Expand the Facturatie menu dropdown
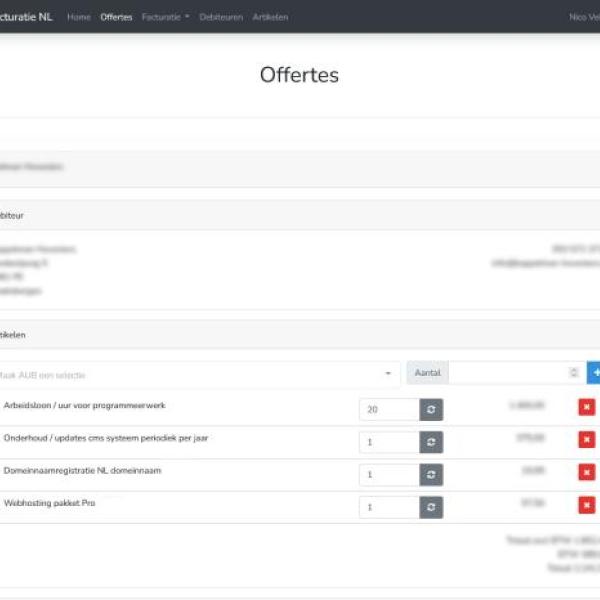 [x=165, y=17]
